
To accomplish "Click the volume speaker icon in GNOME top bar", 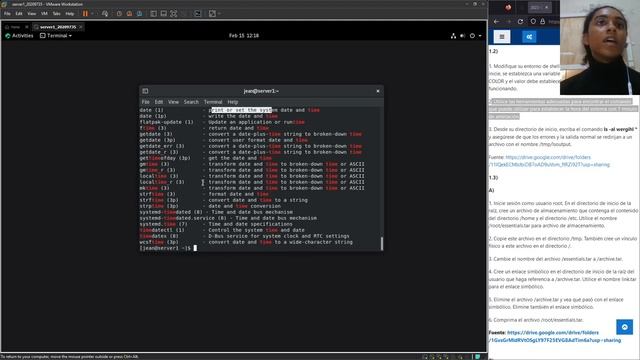I will click(462, 36).
